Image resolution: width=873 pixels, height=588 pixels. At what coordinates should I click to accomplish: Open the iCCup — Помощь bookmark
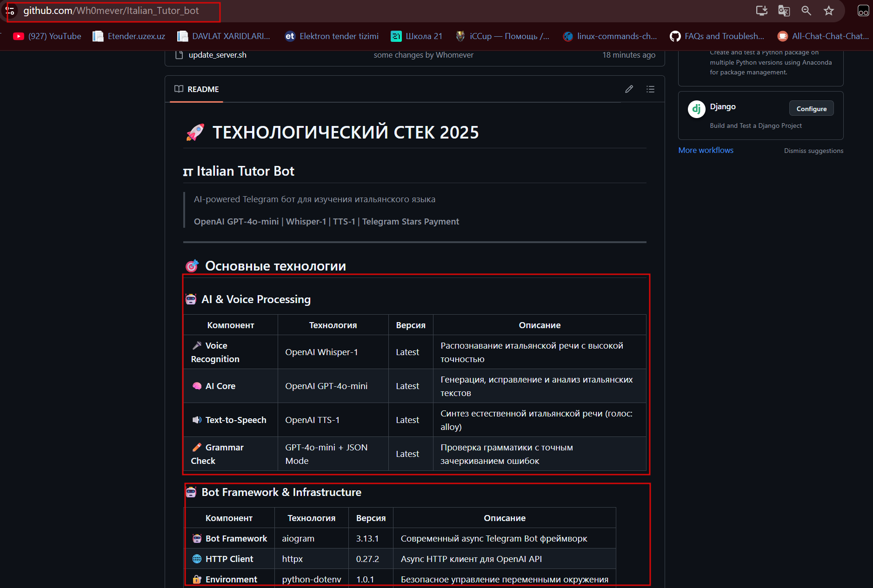click(502, 36)
